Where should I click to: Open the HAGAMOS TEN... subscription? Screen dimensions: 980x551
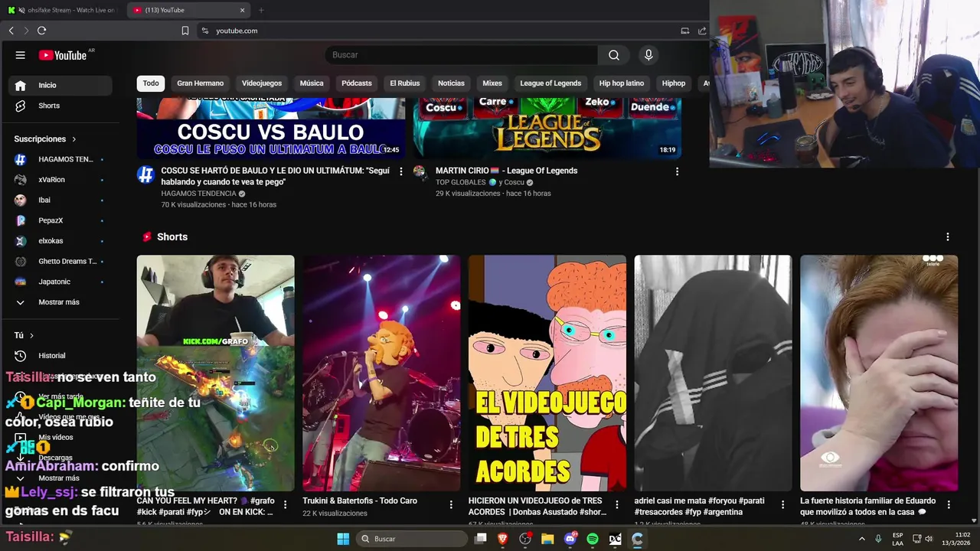click(60, 159)
